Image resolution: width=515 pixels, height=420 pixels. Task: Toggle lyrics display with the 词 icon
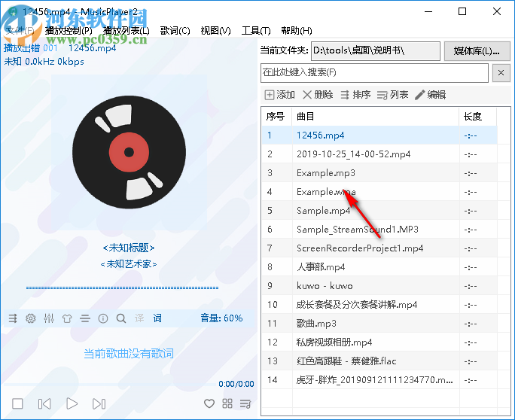[157, 318]
